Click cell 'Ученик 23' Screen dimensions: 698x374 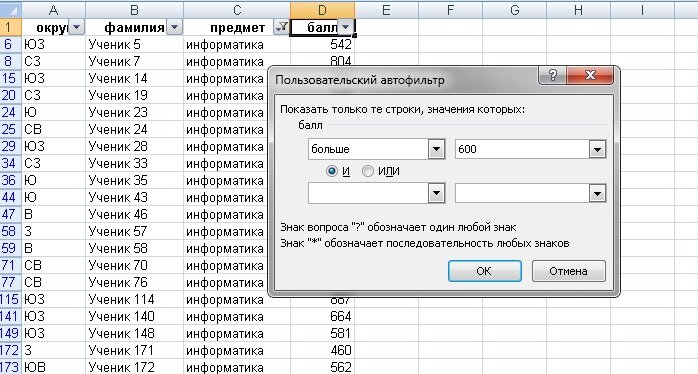pos(134,112)
